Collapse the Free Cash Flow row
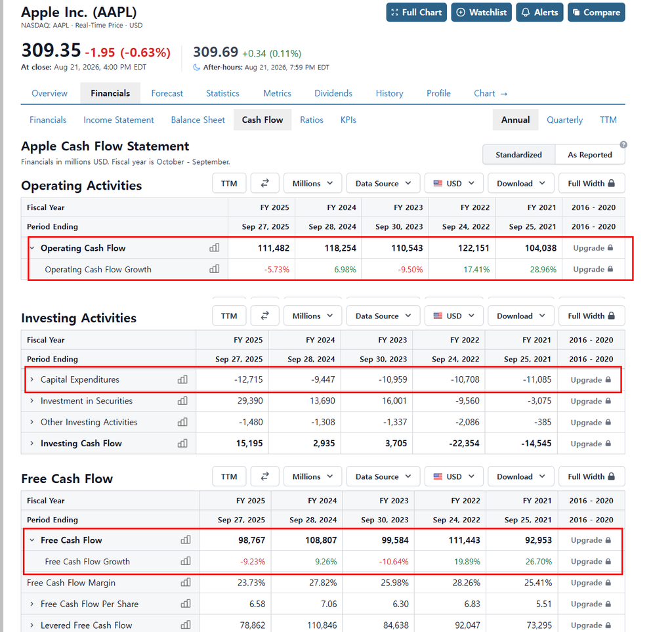 31,540
